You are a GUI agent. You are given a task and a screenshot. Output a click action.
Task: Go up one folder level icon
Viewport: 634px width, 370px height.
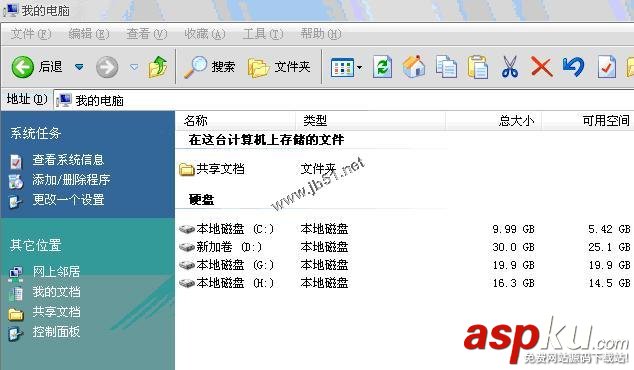(158, 66)
